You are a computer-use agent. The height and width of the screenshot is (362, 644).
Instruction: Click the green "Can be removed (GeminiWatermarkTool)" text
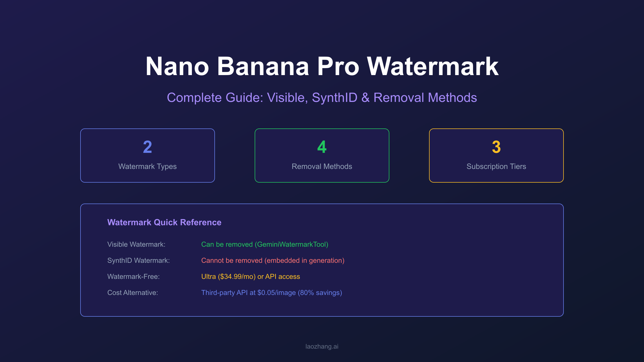coord(265,244)
